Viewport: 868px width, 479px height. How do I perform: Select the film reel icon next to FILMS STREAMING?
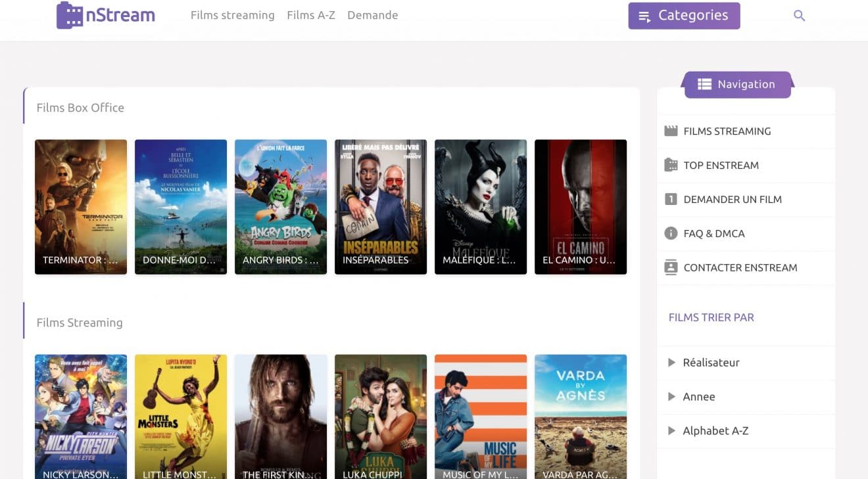[671, 131]
